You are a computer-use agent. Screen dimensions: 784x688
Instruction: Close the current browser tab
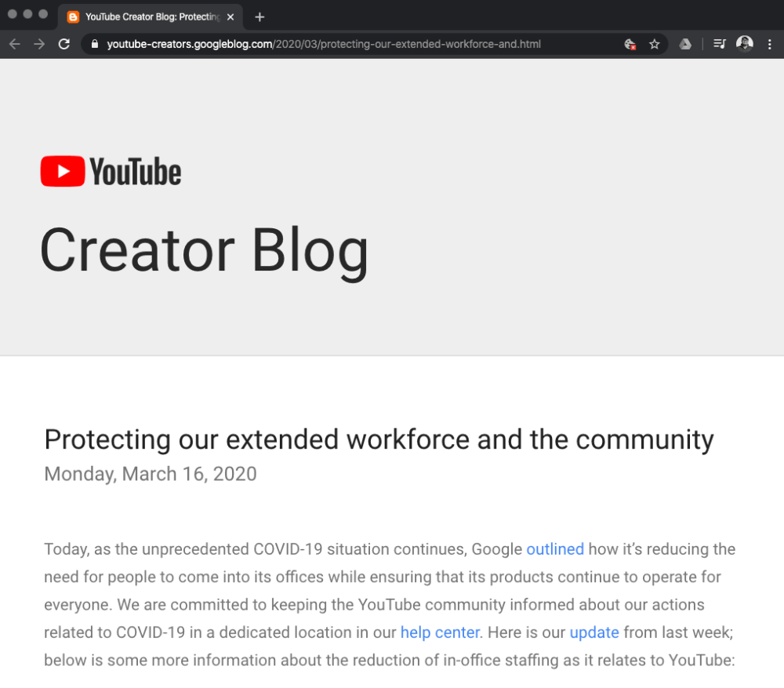point(230,16)
